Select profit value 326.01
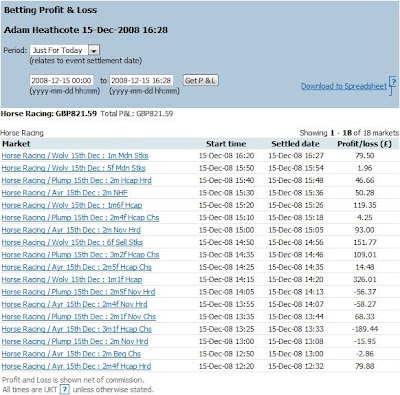 click(x=364, y=279)
